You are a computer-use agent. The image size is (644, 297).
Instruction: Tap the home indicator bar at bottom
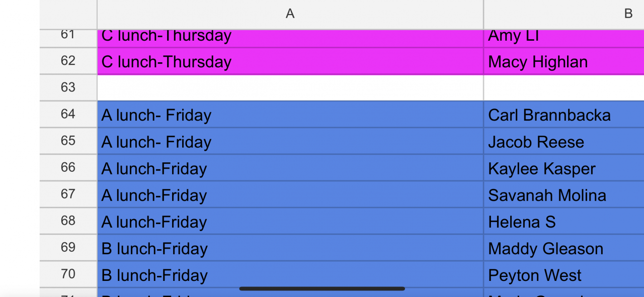[x=322, y=289]
